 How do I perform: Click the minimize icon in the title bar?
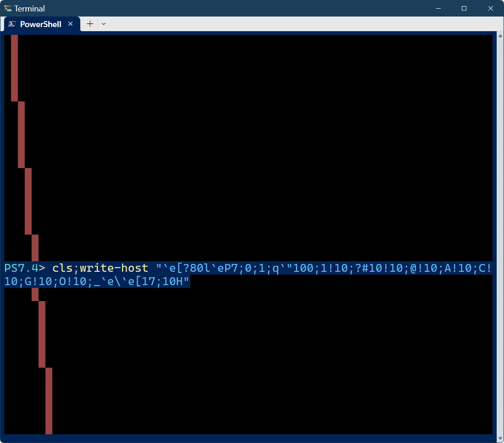tap(438, 8)
